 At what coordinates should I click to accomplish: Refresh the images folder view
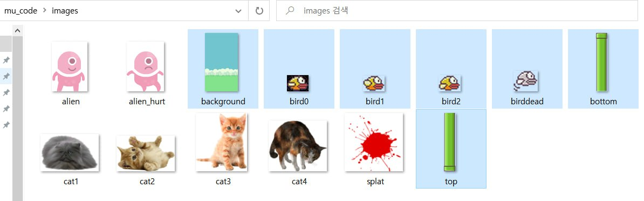pos(259,11)
